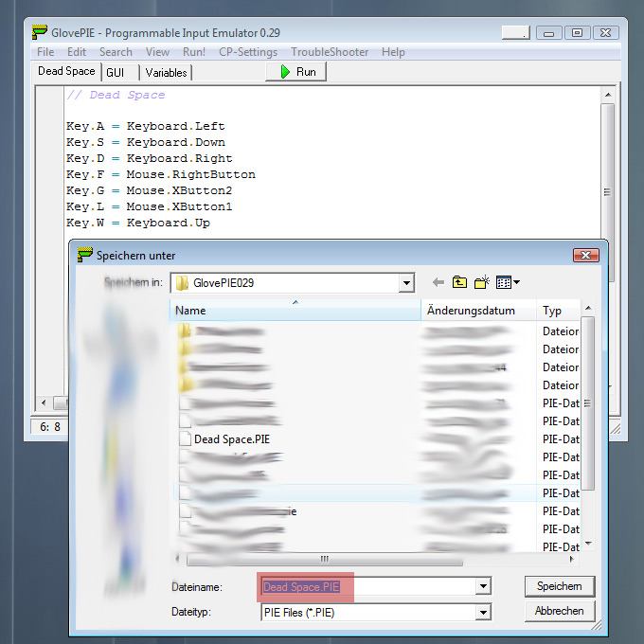Go up one folder level icon

pyautogui.click(x=459, y=282)
